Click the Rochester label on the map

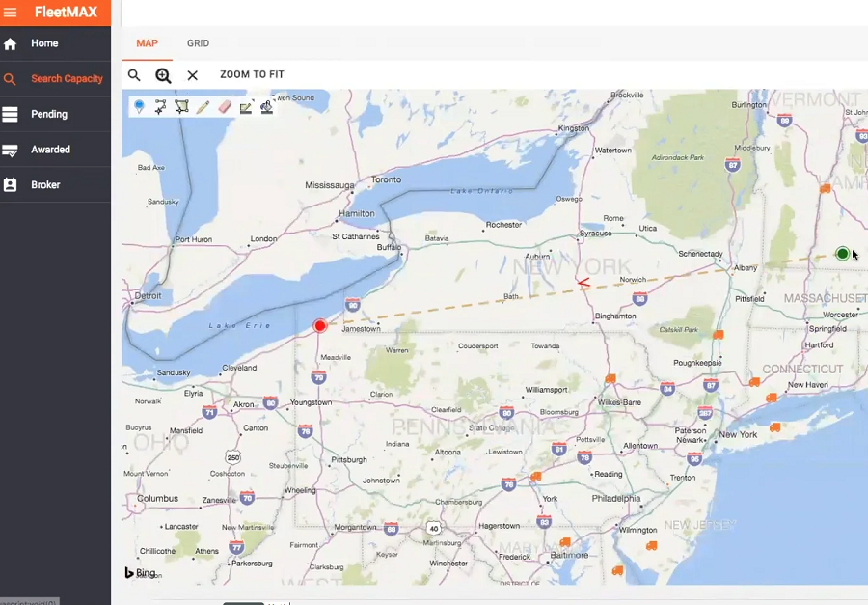(503, 225)
